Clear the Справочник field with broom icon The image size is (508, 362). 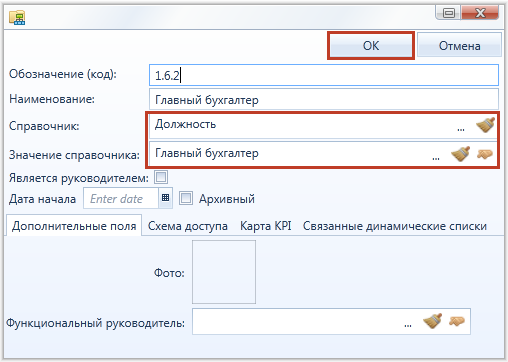click(485, 125)
